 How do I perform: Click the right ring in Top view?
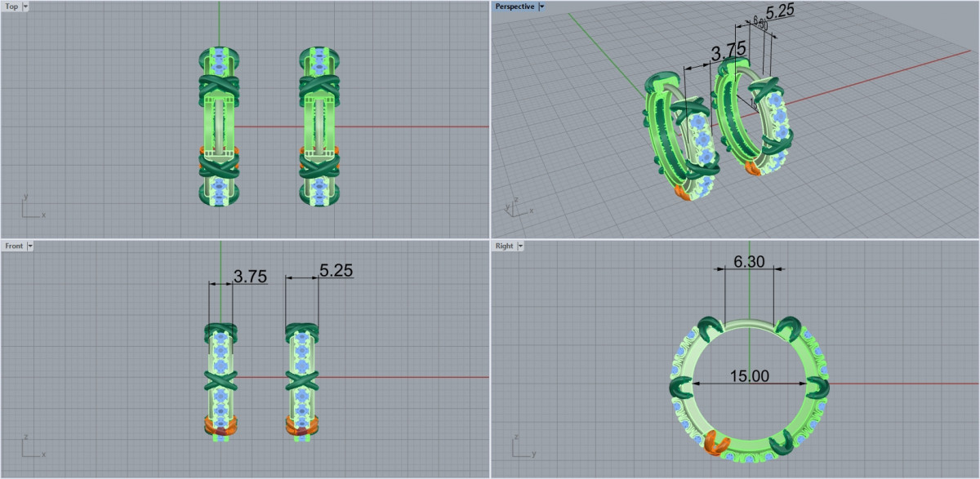click(x=320, y=126)
